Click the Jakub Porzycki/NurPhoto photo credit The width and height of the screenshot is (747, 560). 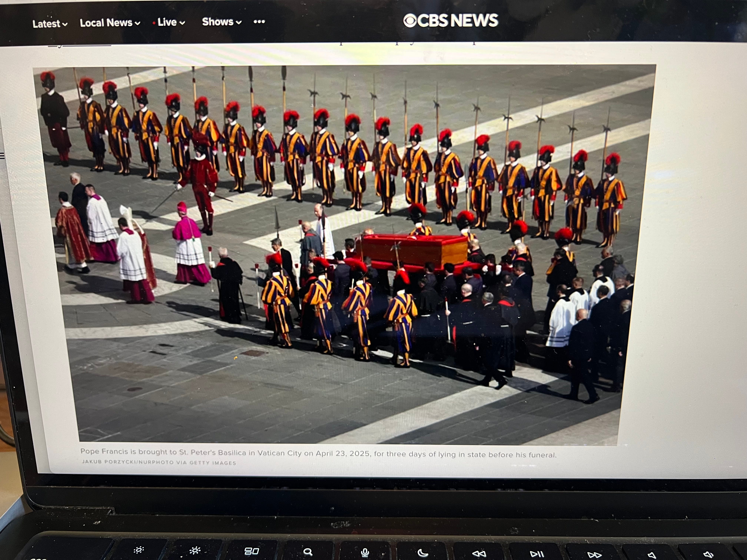[x=159, y=462]
